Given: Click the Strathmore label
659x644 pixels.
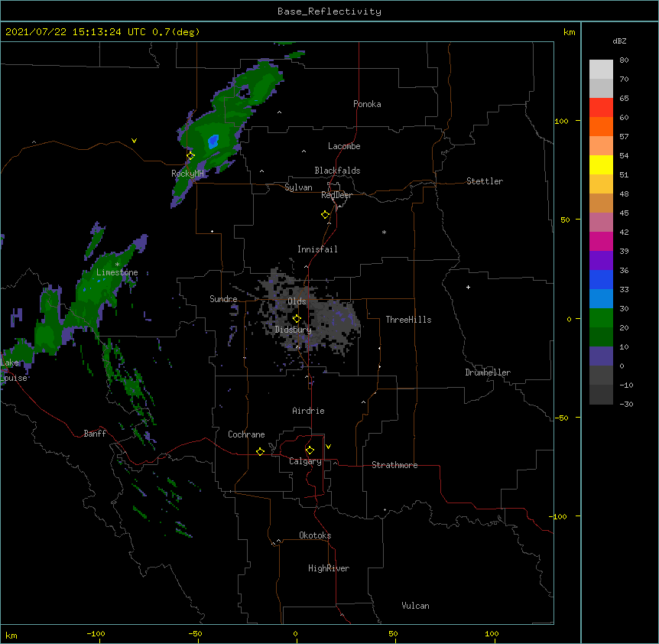Looking at the screenshot, I should [x=394, y=465].
